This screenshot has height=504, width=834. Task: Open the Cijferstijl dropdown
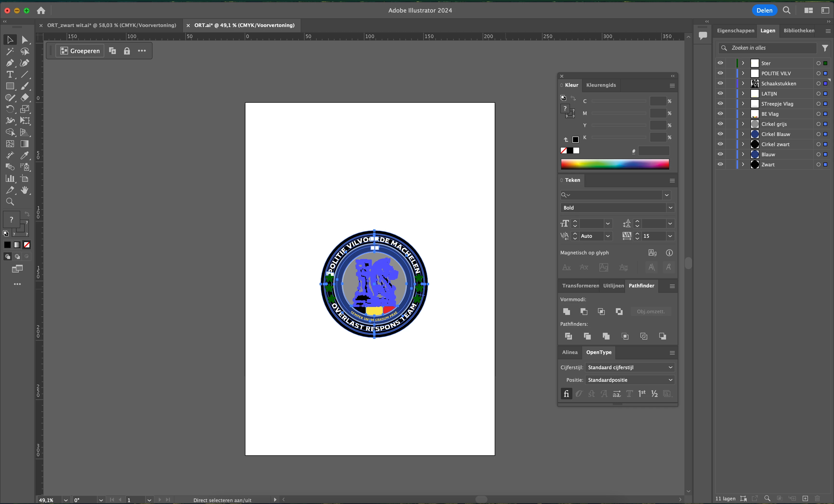(629, 367)
